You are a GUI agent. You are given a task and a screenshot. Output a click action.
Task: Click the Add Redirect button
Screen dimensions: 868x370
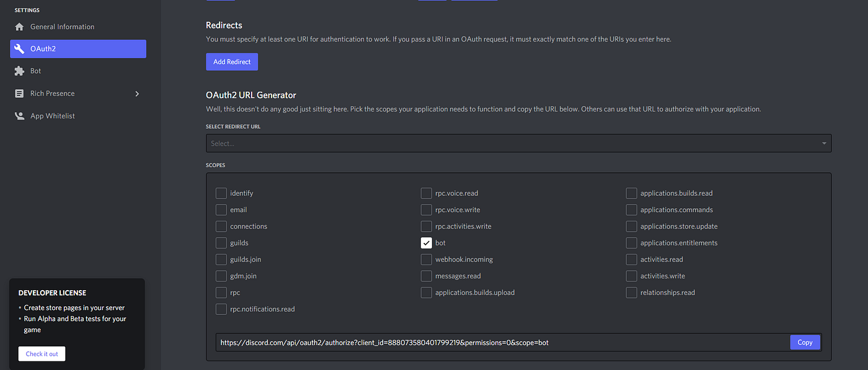(232, 62)
